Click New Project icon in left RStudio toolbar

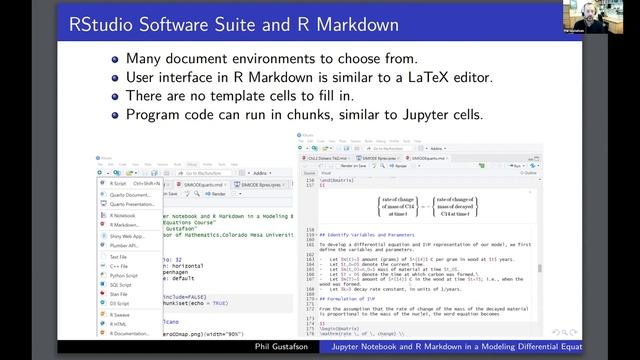[117, 173]
